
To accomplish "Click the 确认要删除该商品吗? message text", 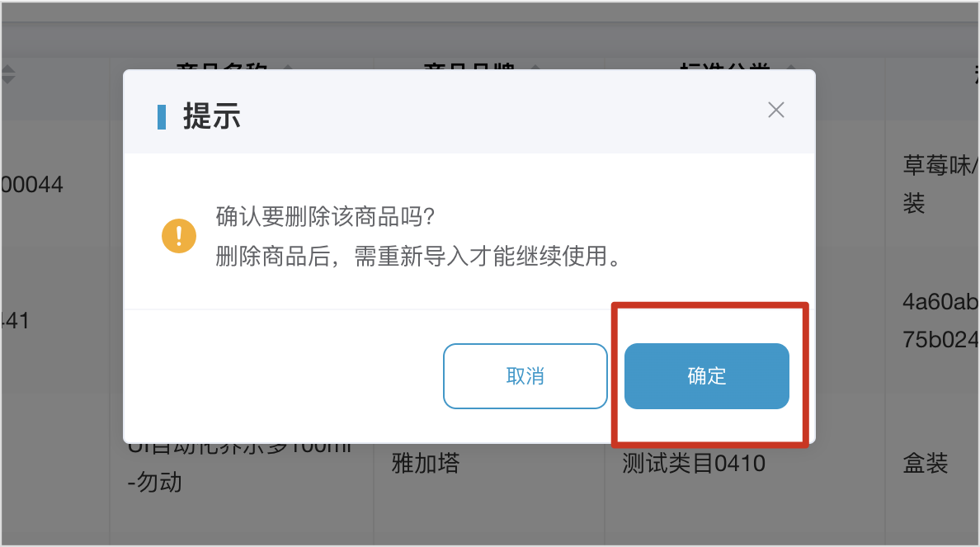I will [x=325, y=216].
